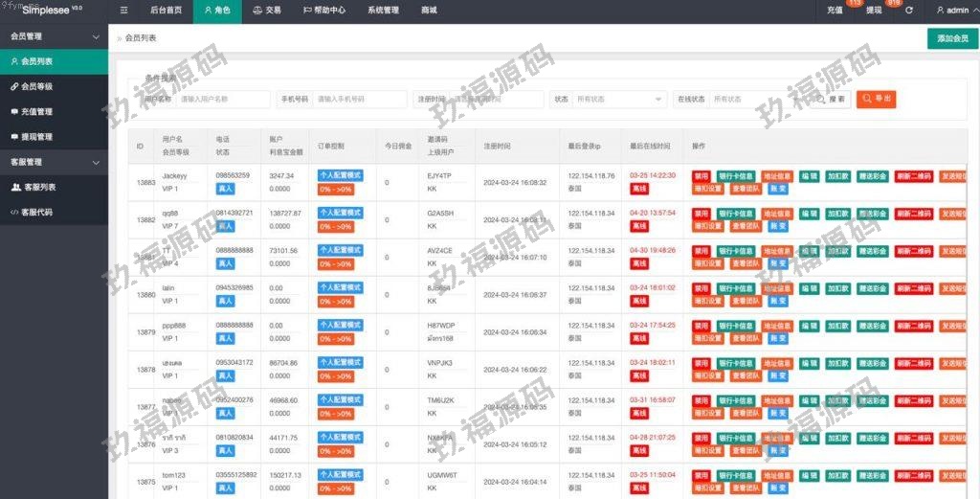This screenshot has height=499, width=980.
Task: Open 提现管理 in the sidebar
Action: (x=36, y=137)
